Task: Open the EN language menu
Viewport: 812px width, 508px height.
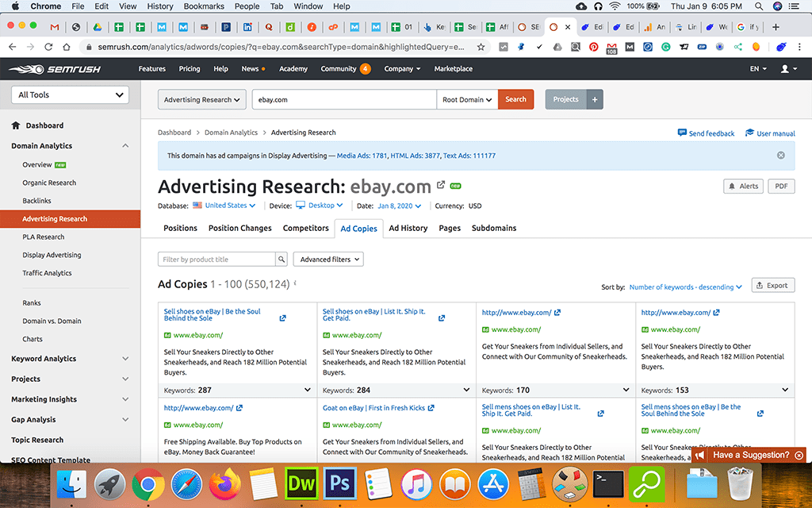Action: pyautogui.click(x=758, y=69)
